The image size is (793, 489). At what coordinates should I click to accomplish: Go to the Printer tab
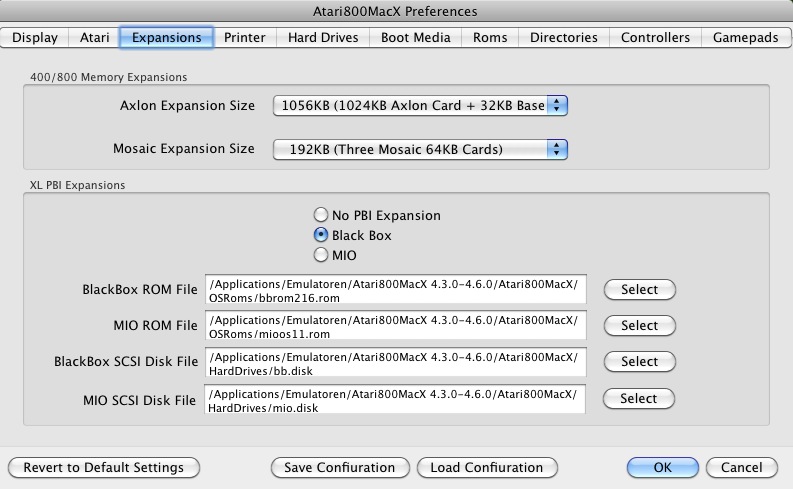[245, 37]
